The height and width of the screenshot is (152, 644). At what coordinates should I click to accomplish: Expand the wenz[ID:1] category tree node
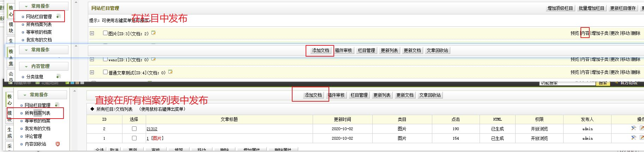(92, 59)
